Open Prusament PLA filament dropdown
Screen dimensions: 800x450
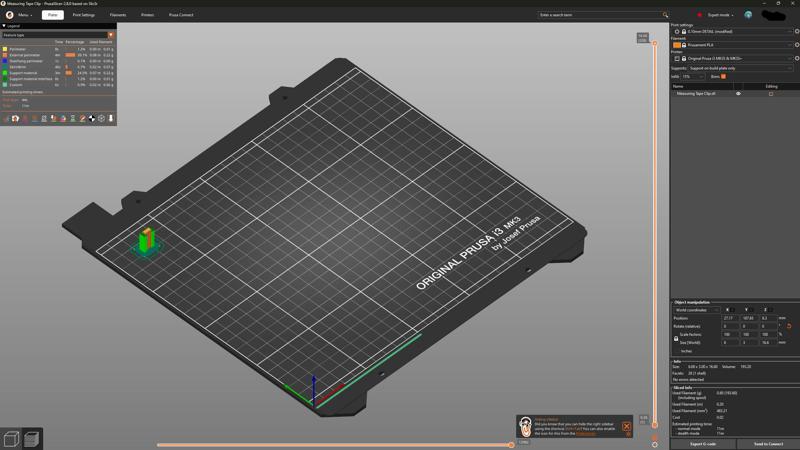pyautogui.click(x=739, y=45)
